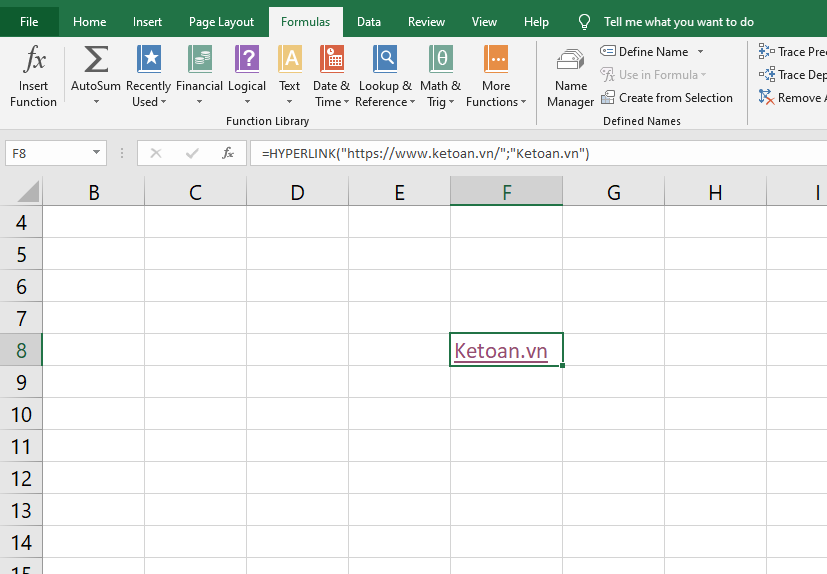Open the Text functions library
Image resolution: width=827 pixels, height=574 pixels.
(x=290, y=62)
